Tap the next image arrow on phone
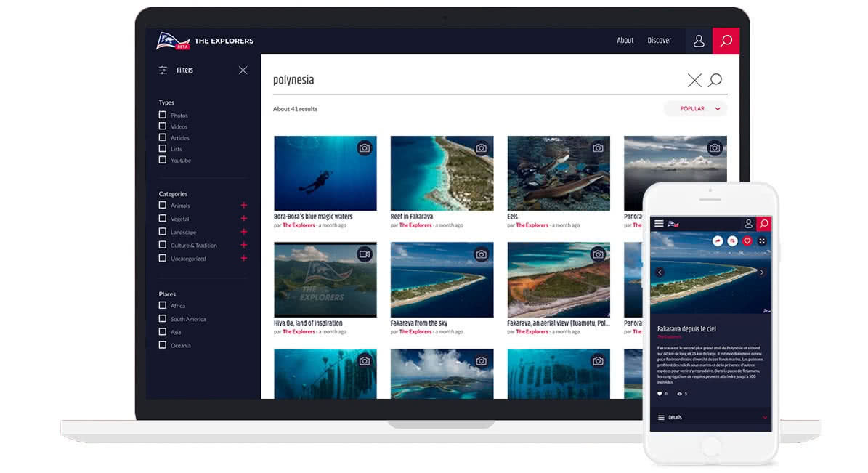The image size is (868, 473). click(762, 272)
